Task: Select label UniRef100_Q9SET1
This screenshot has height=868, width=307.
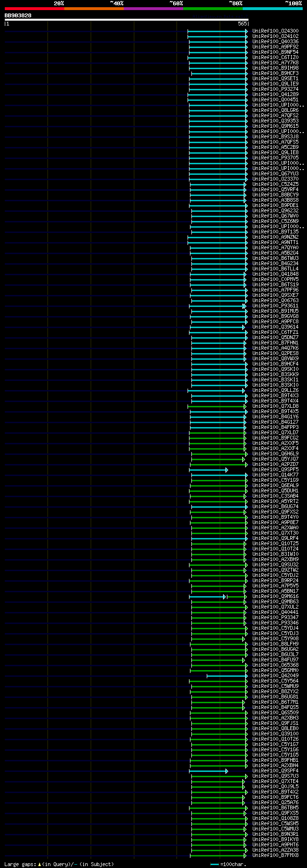Action: coord(275,79)
